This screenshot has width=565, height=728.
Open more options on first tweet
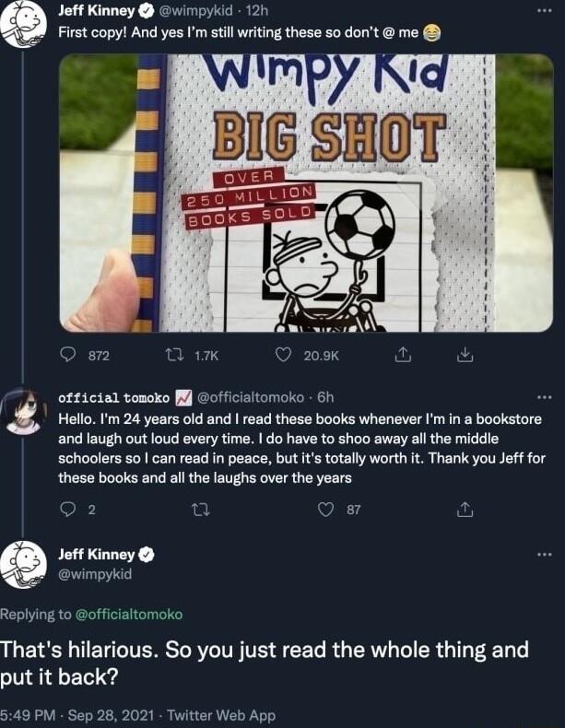544,12
